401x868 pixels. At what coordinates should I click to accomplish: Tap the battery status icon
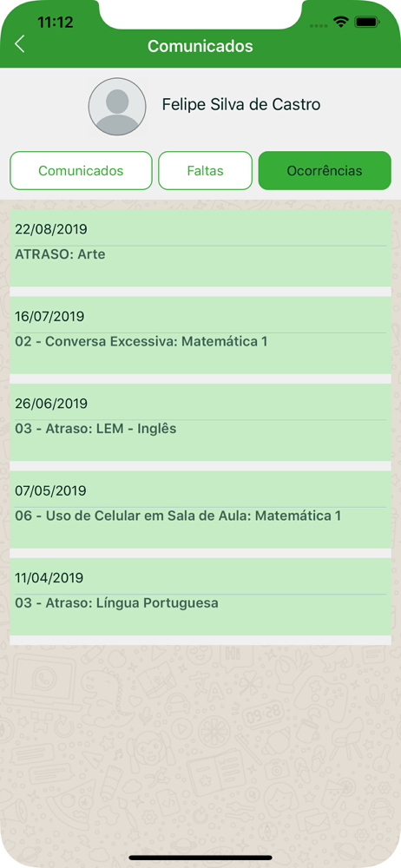click(x=366, y=23)
